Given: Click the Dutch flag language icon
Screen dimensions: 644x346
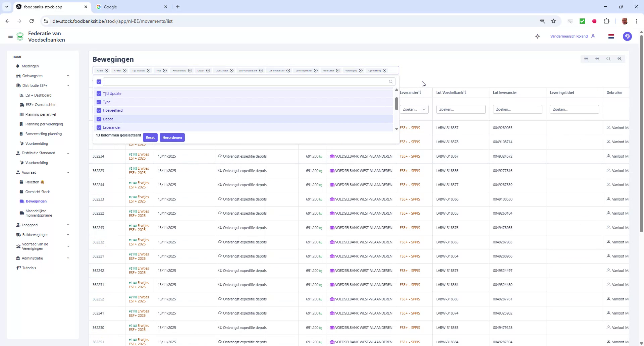Looking at the screenshot, I should 611,36.
